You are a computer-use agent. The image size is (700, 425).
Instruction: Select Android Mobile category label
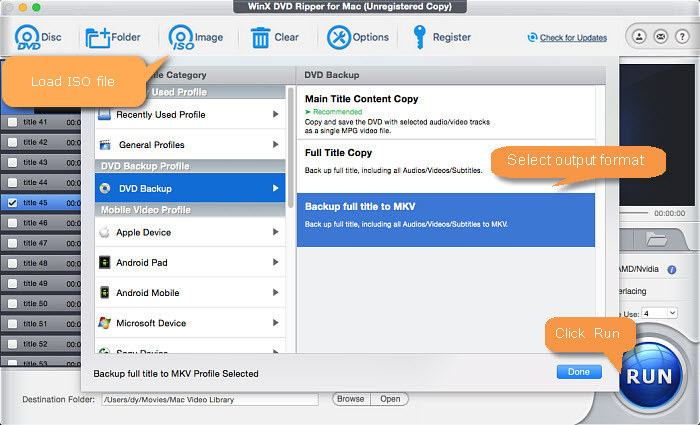[x=147, y=293]
